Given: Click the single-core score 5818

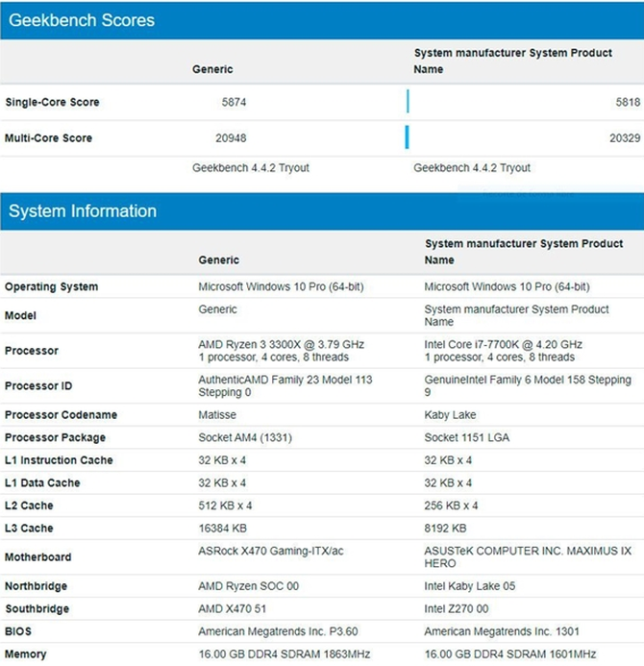Looking at the screenshot, I should coord(628,103).
